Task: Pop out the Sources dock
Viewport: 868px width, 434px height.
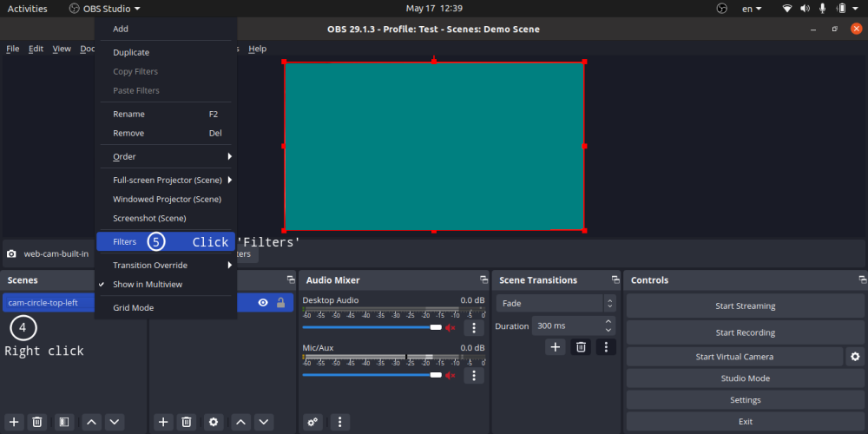Action: pos(290,280)
